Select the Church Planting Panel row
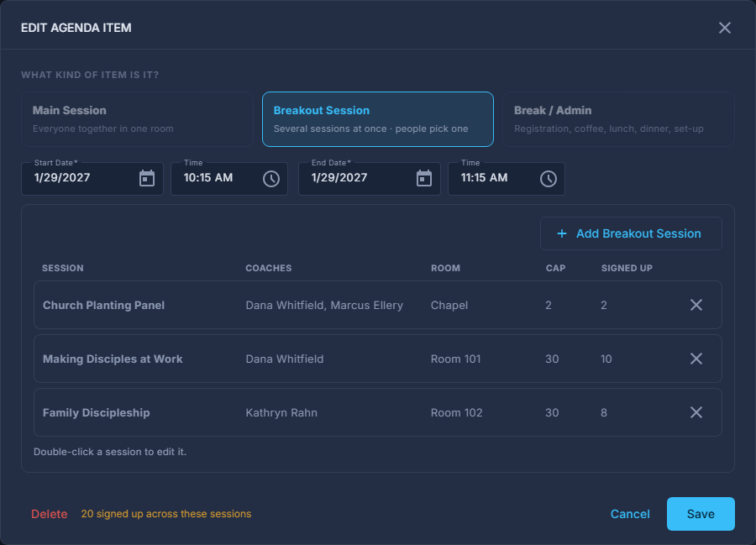Viewport: 756px width, 545px height. click(x=377, y=305)
